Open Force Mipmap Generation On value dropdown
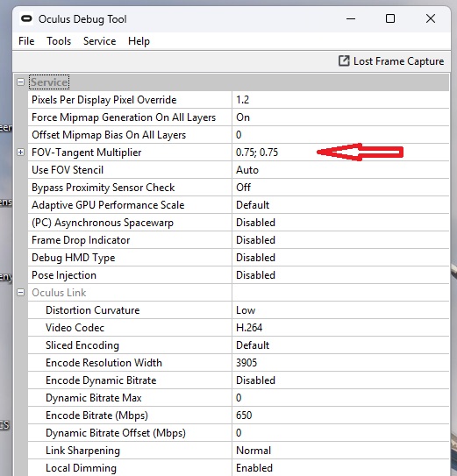Viewport: 457px width, 476px height. pos(340,117)
